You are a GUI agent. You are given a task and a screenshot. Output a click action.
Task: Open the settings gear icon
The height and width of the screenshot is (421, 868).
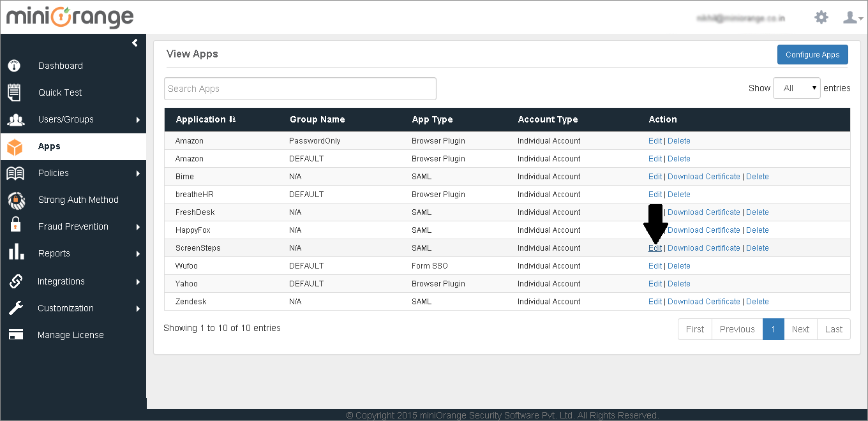821,17
